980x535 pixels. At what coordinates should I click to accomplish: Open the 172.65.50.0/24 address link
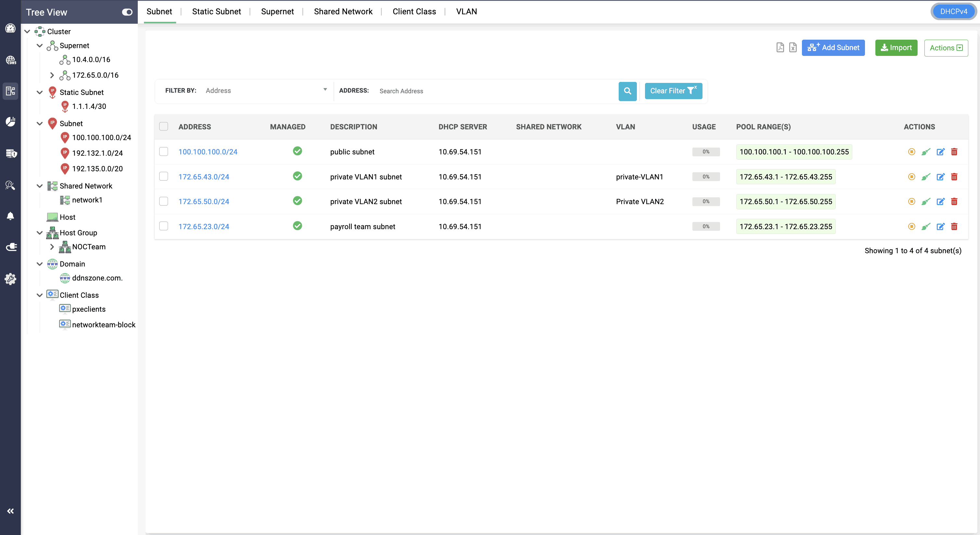[203, 202]
